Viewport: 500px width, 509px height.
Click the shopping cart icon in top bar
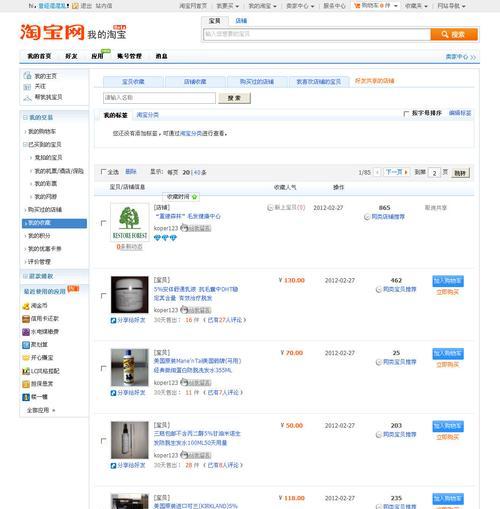click(357, 6)
